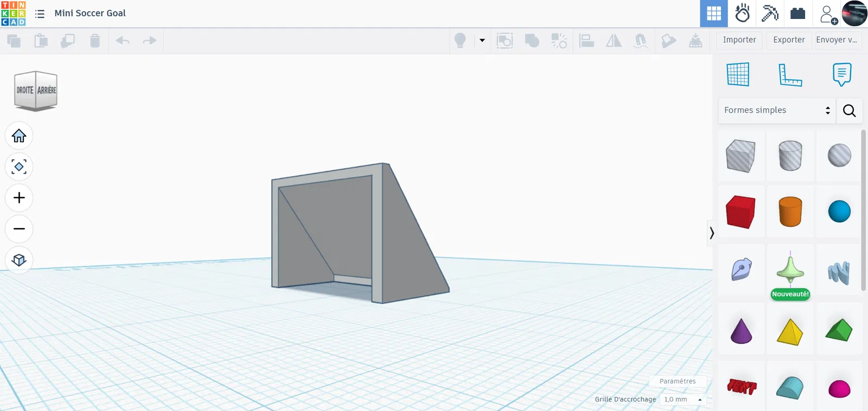Redo the last action
This screenshot has width=868, height=411.
coord(149,41)
